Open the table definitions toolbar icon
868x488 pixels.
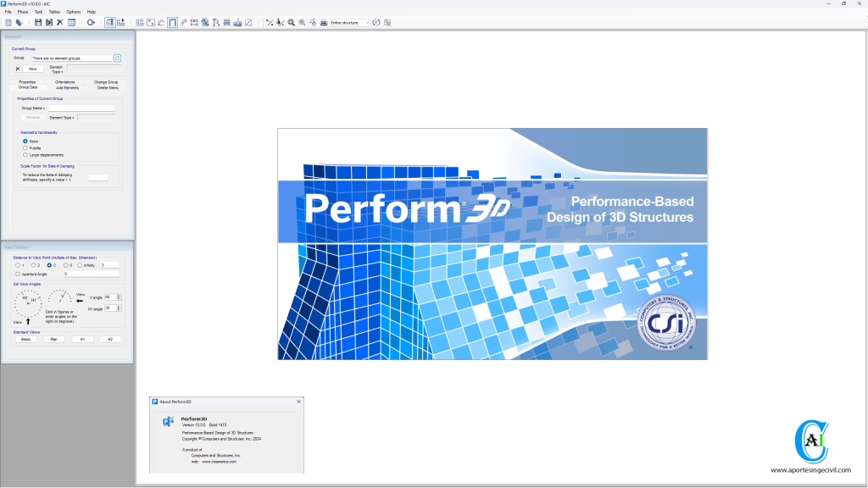pyautogui.click(x=71, y=22)
